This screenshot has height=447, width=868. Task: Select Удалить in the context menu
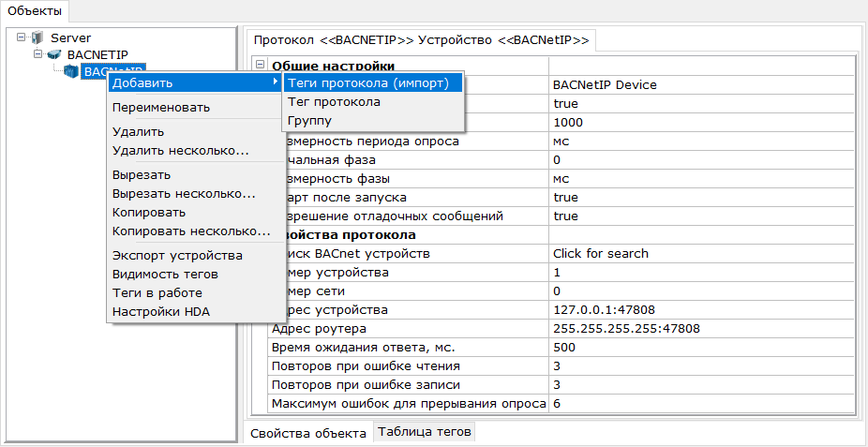194,132
